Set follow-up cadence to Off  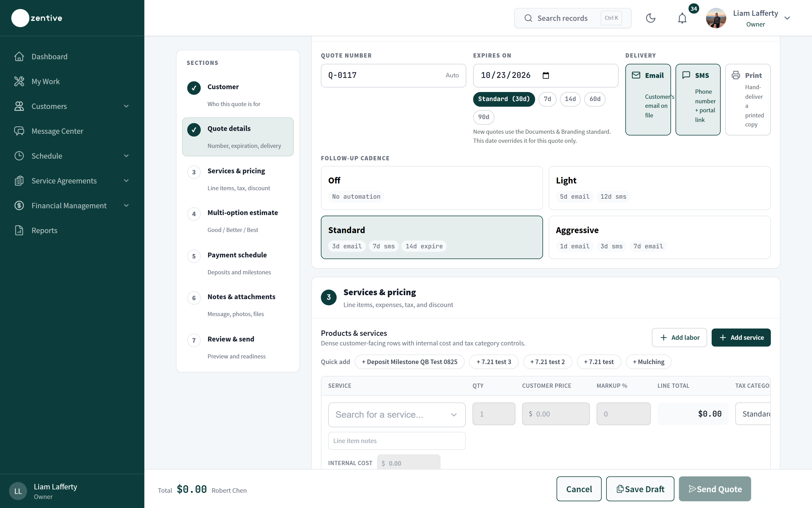coord(431,188)
